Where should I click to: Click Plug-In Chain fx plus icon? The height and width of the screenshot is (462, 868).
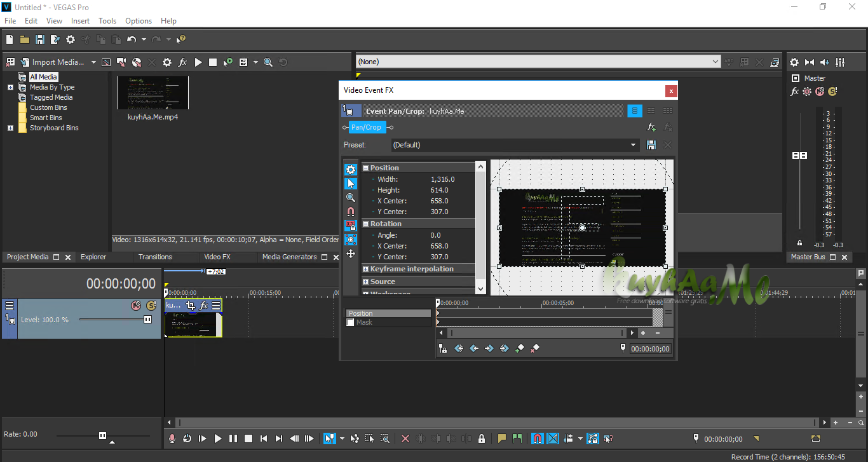coord(651,127)
